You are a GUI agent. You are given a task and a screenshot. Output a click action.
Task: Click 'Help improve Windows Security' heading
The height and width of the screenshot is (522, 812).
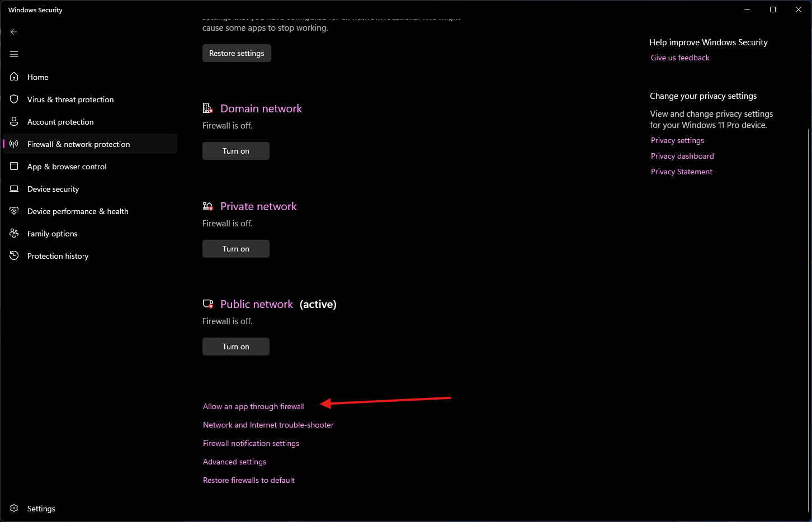click(709, 42)
